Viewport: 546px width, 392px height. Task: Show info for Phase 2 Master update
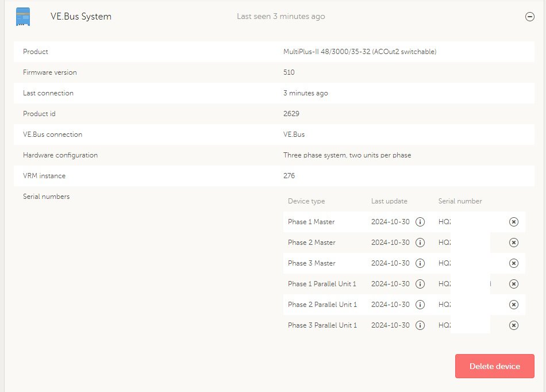click(x=420, y=243)
